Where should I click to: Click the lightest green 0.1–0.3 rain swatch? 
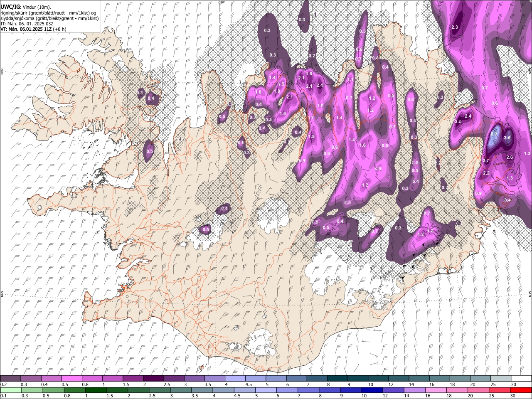[x=11, y=390]
